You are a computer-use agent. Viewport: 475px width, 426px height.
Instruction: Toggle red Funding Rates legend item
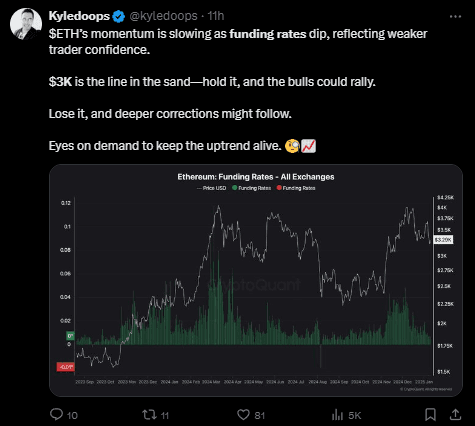point(296,188)
